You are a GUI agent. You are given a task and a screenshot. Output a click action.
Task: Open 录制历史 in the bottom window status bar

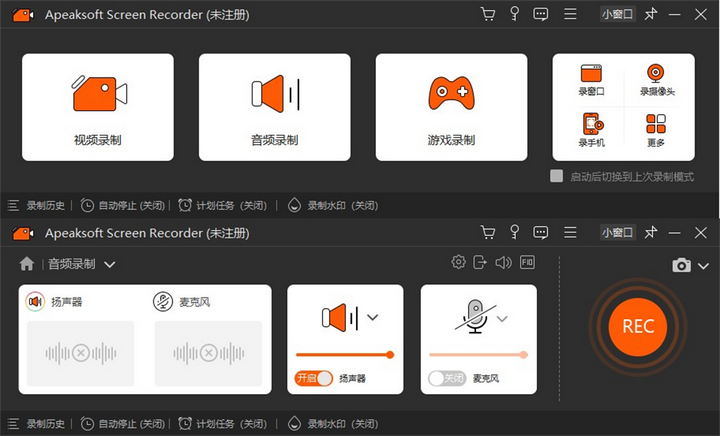coord(36,424)
